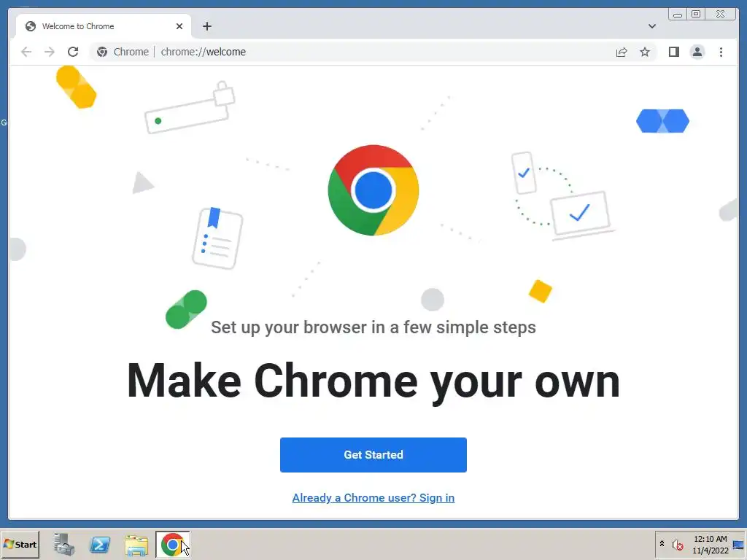Close the Welcome to Chrome tab
747x560 pixels.
pos(179,26)
